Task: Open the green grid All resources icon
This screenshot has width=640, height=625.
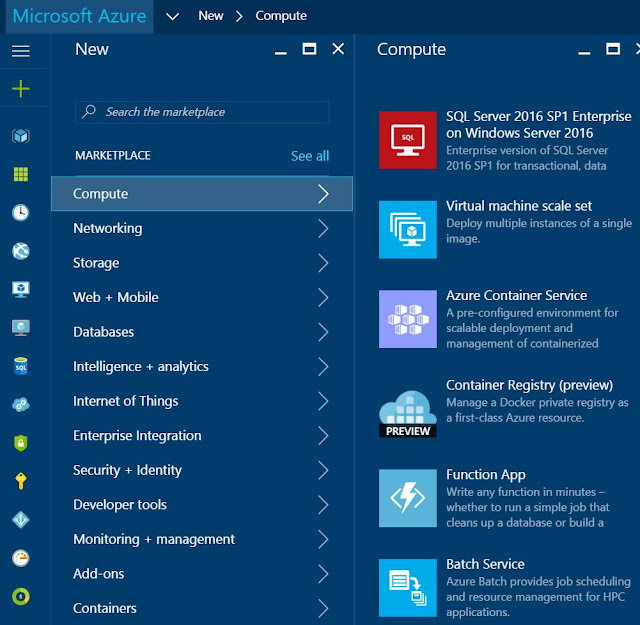Action: pyautogui.click(x=21, y=174)
